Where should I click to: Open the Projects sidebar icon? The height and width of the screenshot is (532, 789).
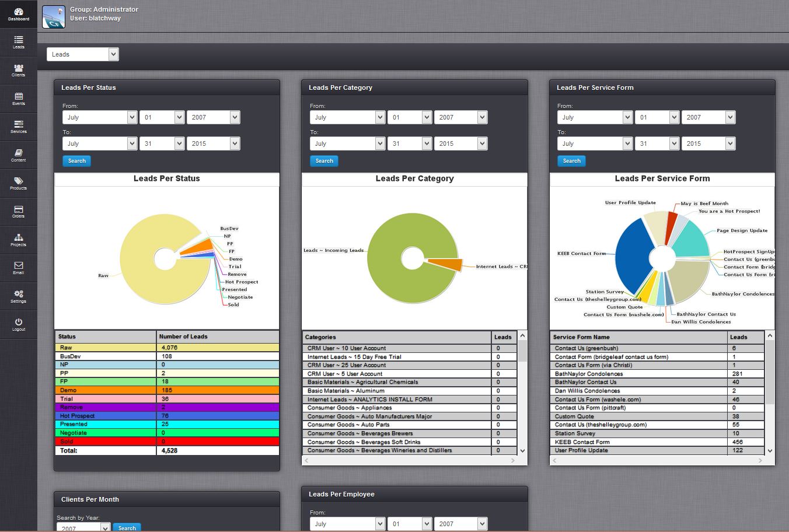18,240
